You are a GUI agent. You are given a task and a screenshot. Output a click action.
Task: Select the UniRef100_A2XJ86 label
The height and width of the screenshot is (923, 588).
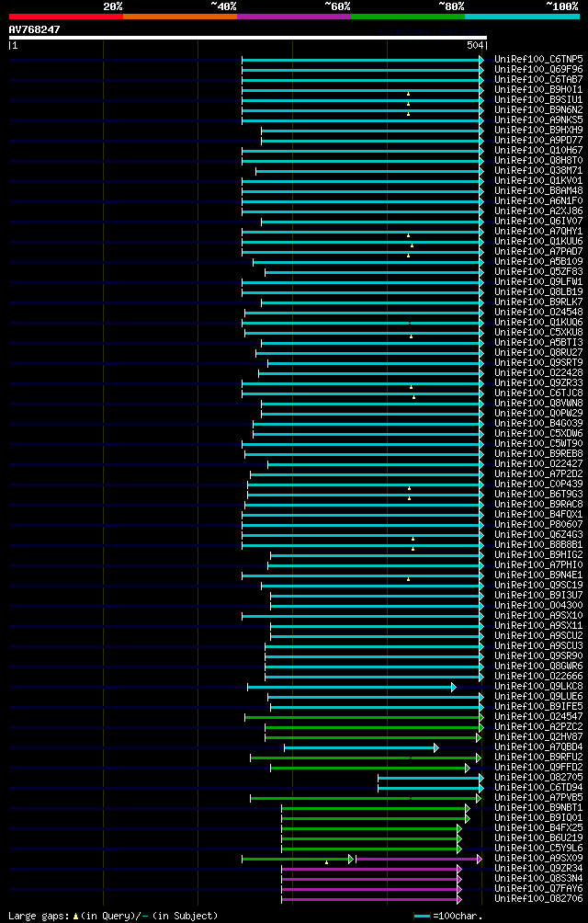point(538,211)
